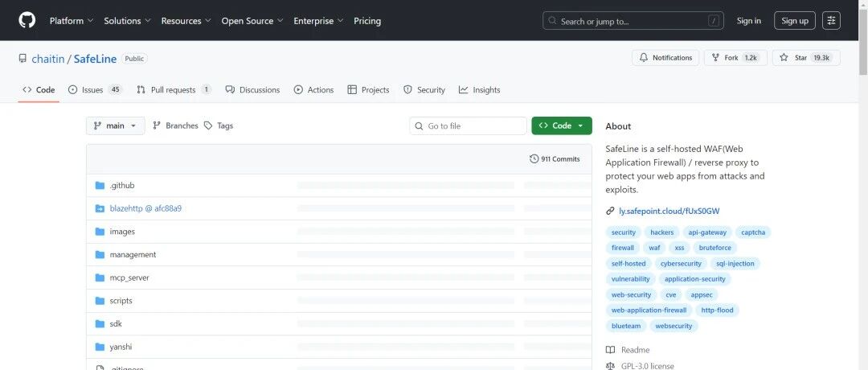Expand the Open Source menu
The width and height of the screenshot is (868, 370).
(x=252, y=21)
